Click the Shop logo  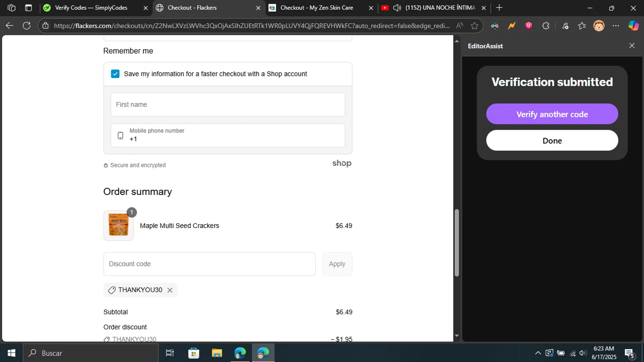342,163
